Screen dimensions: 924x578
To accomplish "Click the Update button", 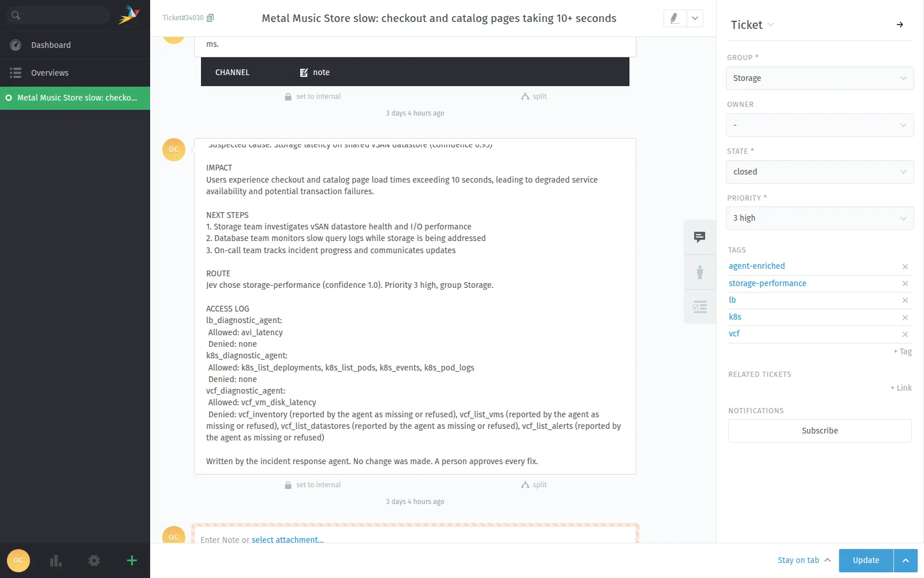I will point(866,560).
